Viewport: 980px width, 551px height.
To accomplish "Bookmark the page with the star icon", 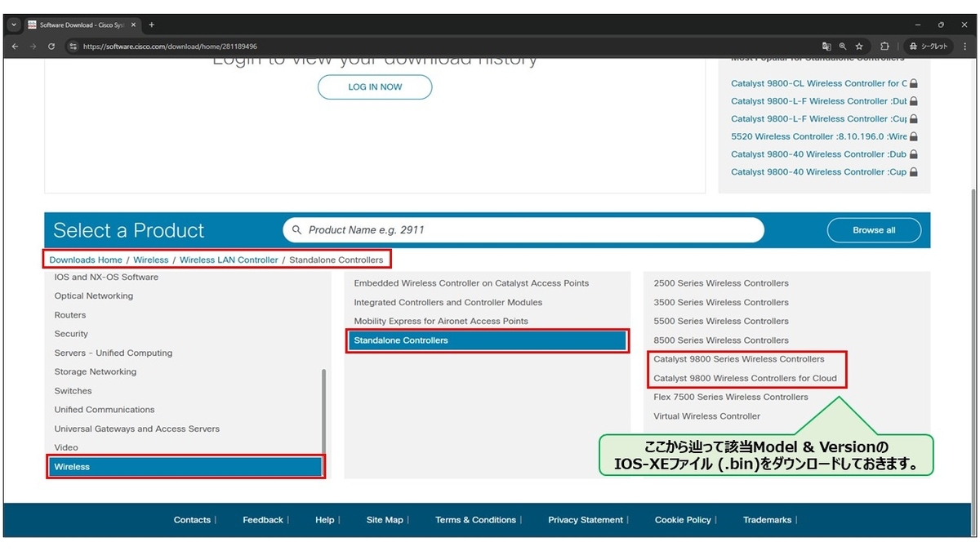I will [859, 47].
